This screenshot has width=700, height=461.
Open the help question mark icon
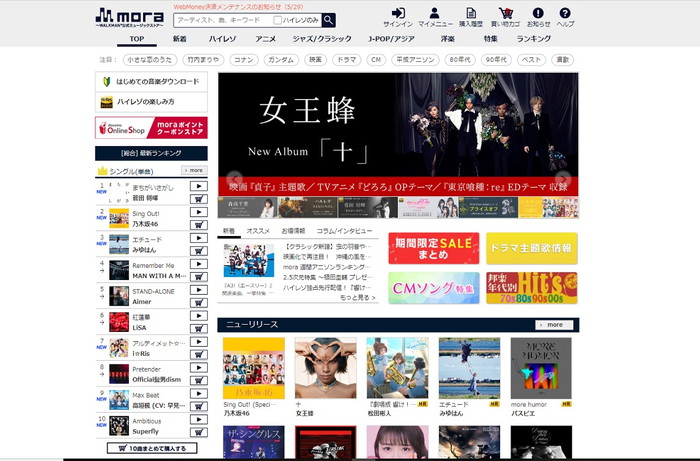tap(565, 13)
